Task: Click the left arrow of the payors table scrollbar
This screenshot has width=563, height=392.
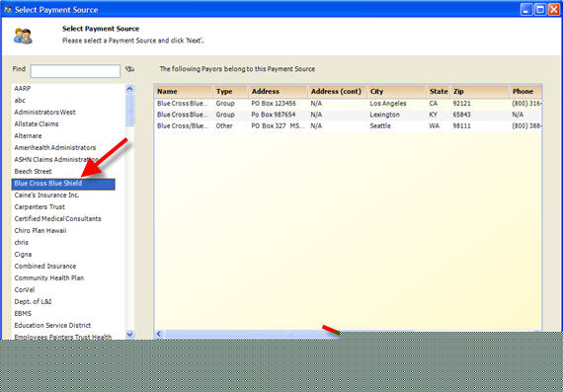Action: point(159,334)
